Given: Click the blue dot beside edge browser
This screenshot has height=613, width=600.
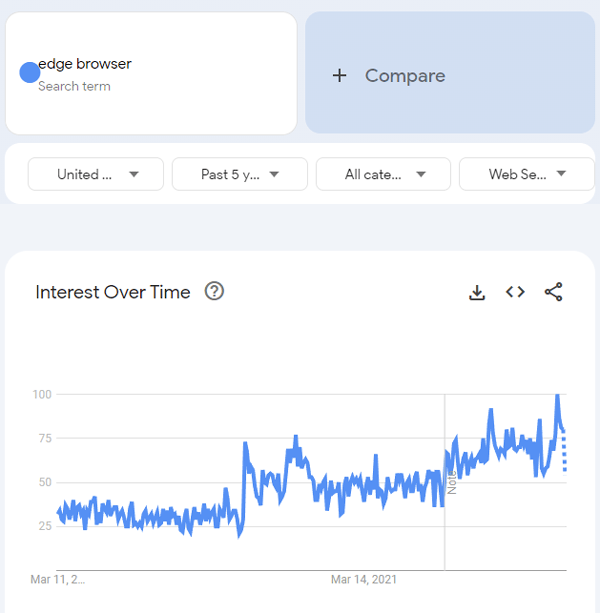Looking at the screenshot, I should [x=30, y=72].
